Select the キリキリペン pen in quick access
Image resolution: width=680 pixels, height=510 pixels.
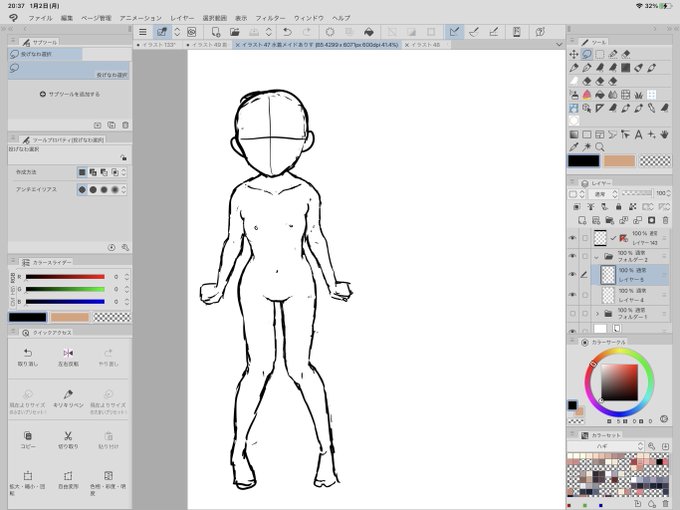click(68, 397)
